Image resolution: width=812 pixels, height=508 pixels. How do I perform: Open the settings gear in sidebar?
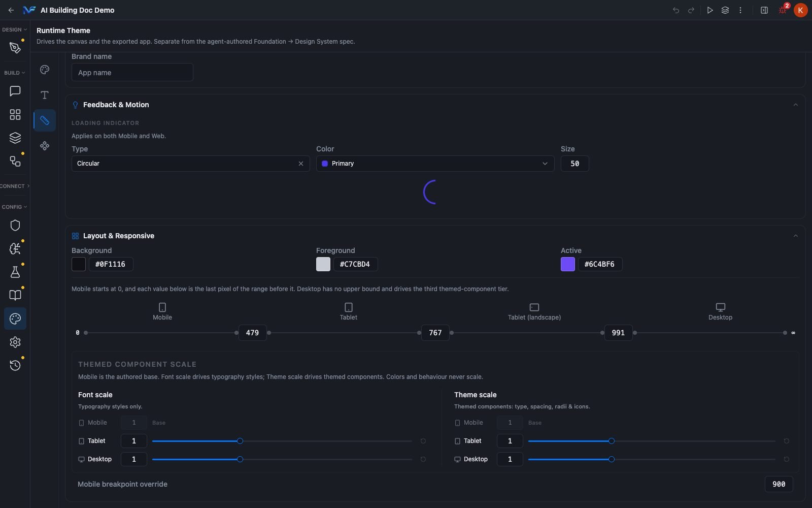15,342
